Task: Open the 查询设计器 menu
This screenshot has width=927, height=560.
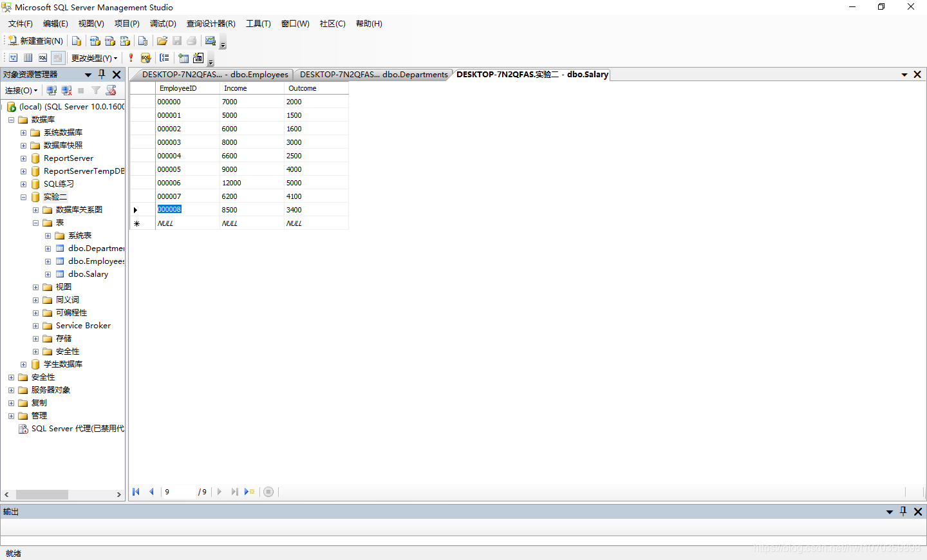Action: click(x=211, y=24)
